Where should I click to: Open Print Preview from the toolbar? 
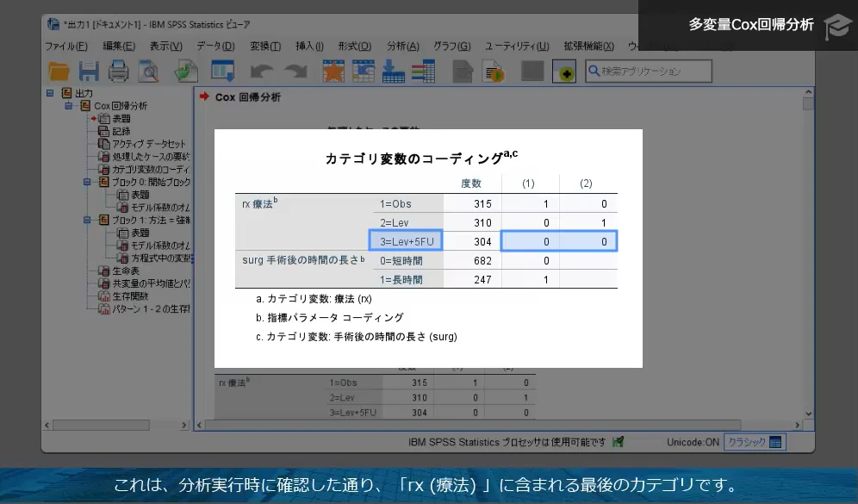point(149,72)
